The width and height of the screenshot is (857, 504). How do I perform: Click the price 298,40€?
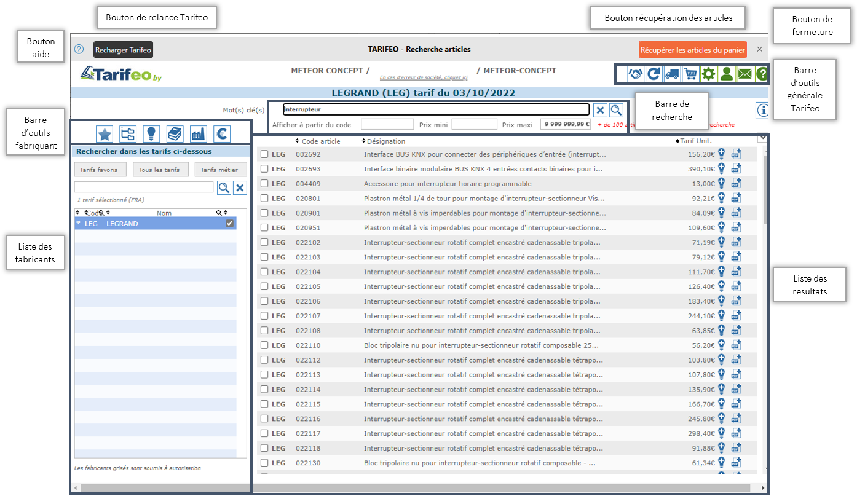(x=701, y=433)
